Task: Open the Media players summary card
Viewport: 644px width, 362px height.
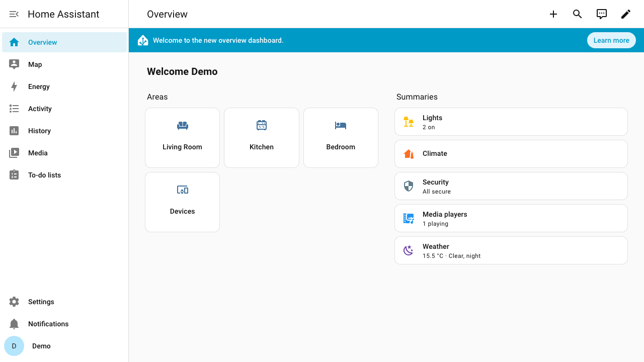Action: [x=511, y=218]
